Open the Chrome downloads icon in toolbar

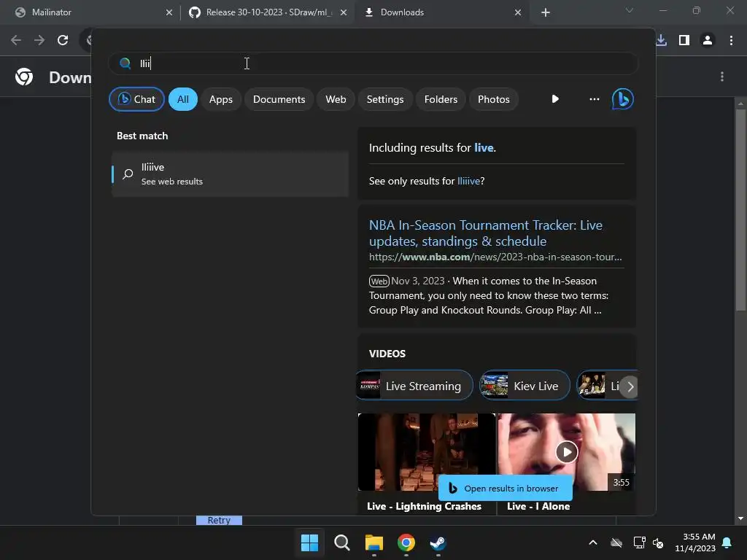(661, 40)
